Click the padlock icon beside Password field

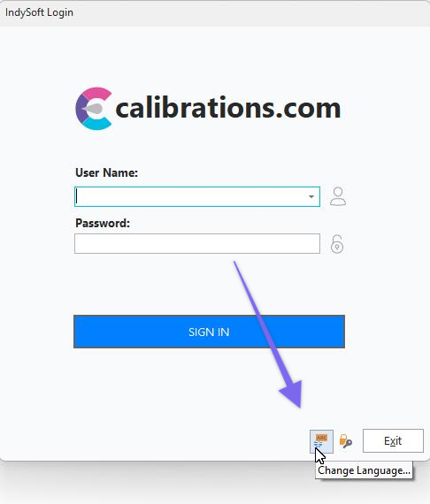click(337, 244)
